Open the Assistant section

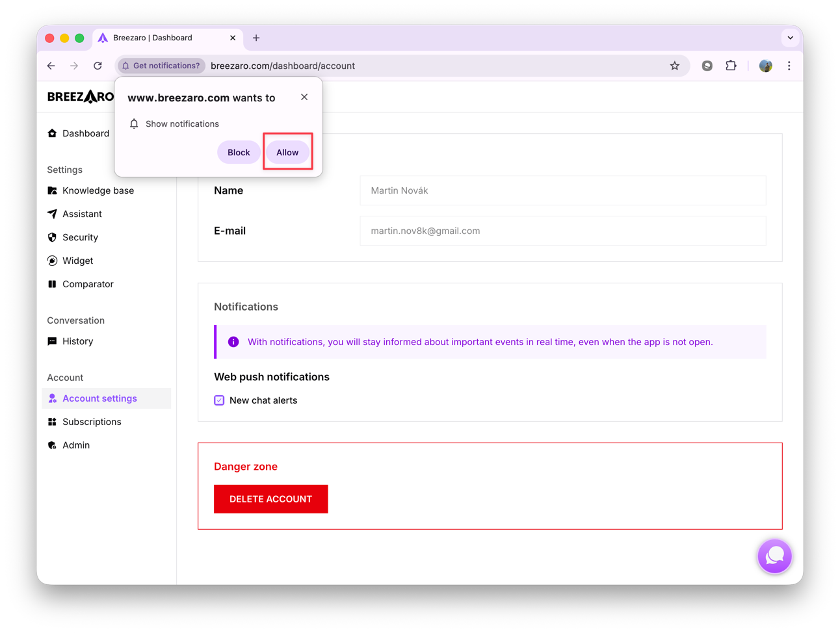pyautogui.click(x=82, y=214)
